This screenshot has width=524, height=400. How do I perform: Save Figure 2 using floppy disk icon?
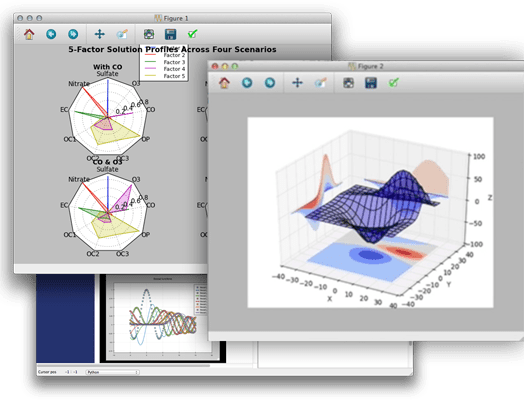371,83
